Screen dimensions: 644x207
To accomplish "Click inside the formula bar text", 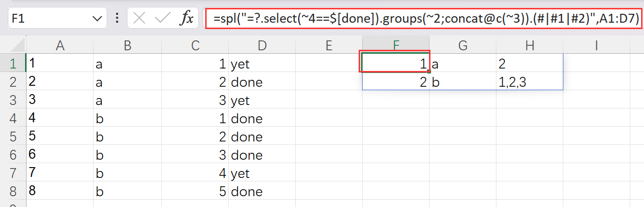I will (x=423, y=19).
